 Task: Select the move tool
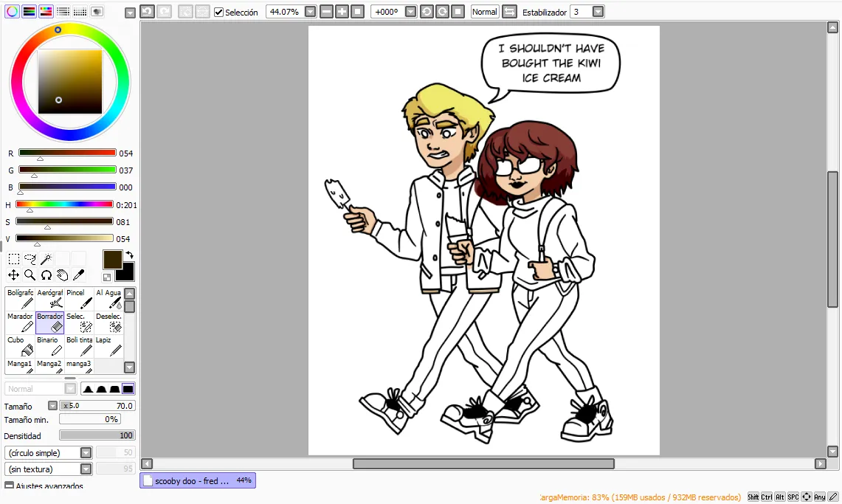click(13, 275)
